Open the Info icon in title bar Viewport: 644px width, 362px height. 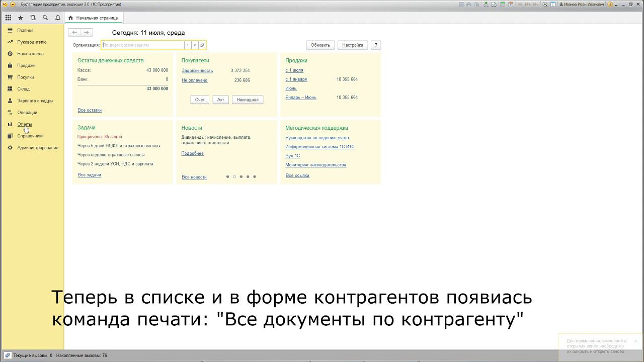[x=610, y=4]
